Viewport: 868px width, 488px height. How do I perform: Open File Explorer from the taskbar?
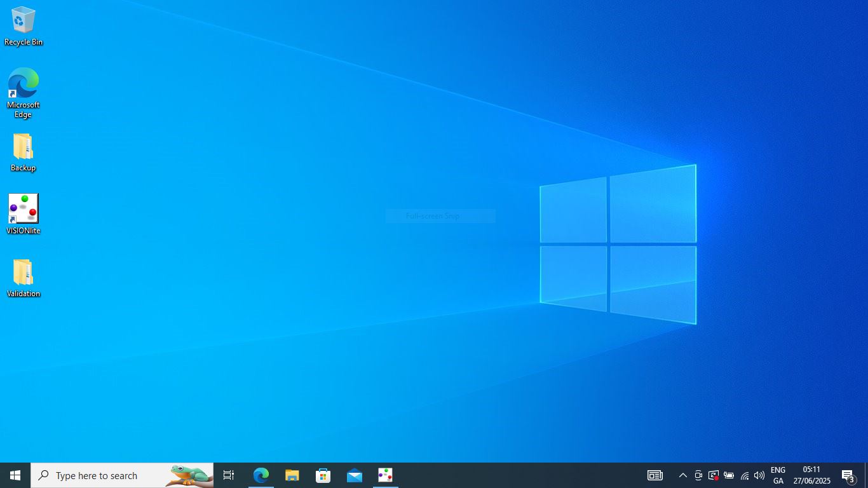point(292,475)
